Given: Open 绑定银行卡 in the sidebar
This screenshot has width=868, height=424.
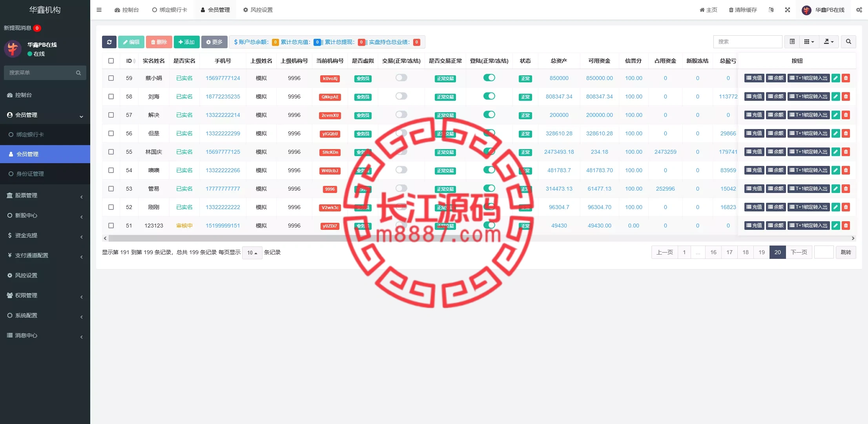Looking at the screenshot, I should [45, 135].
